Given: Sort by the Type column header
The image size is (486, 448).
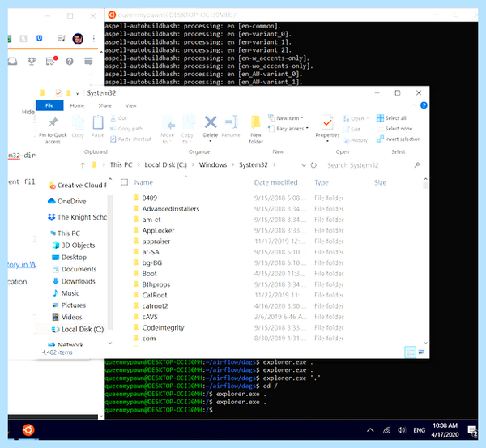Looking at the screenshot, I should 322,182.
